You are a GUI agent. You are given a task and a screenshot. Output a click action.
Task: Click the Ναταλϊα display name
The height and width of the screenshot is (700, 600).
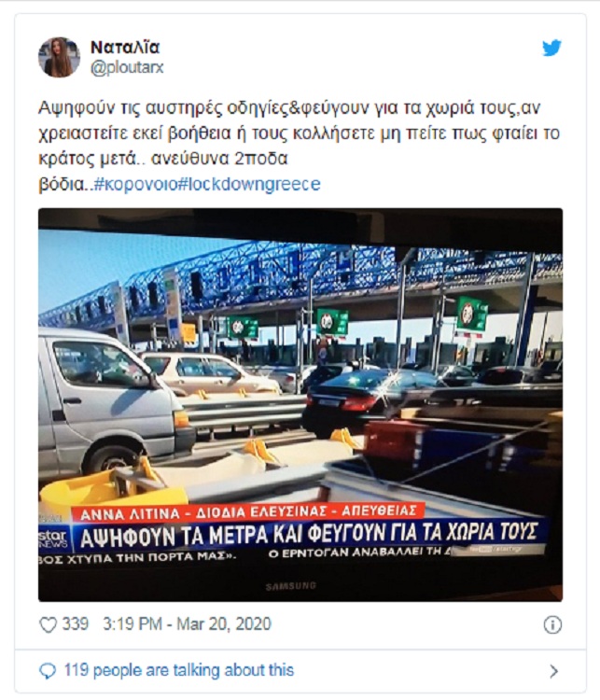tap(125, 47)
